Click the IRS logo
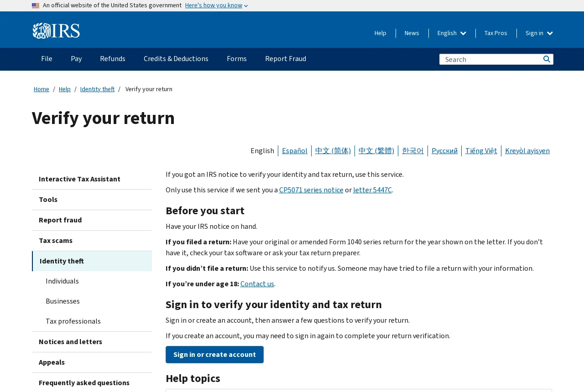 click(56, 31)
